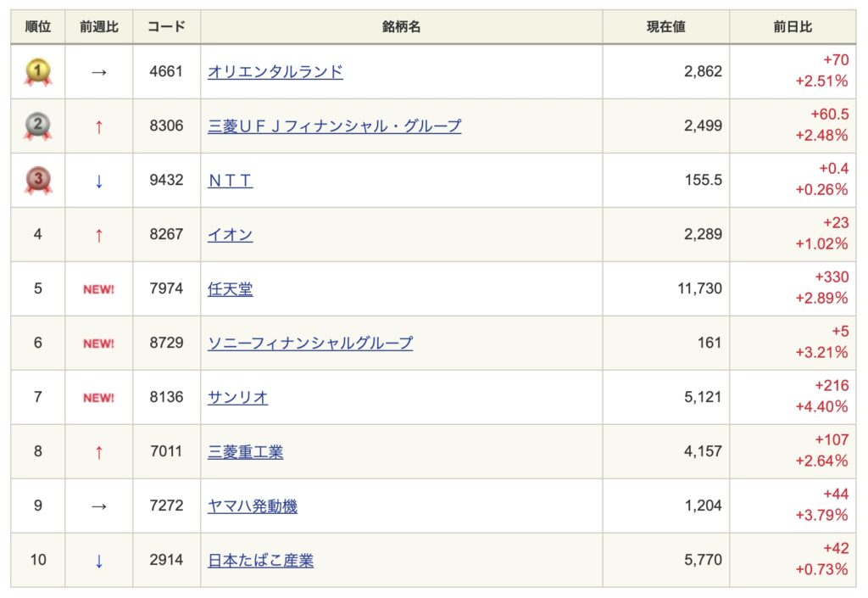
Task: Open the NTT stock link
Action: (x=230, y=181)
